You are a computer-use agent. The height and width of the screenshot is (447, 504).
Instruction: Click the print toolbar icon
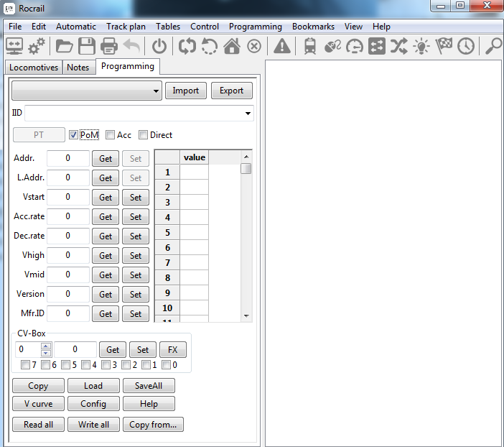[109, 46]
